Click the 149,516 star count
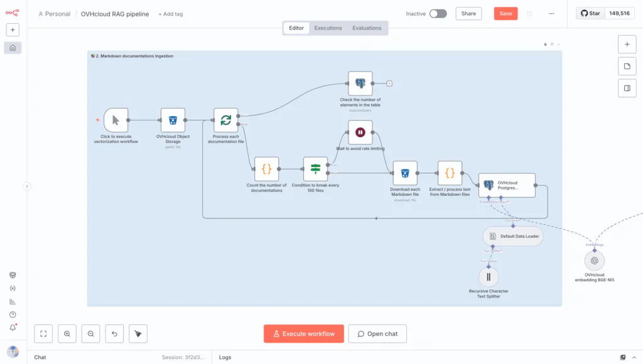The image size is (643, 364). [619, 13]
